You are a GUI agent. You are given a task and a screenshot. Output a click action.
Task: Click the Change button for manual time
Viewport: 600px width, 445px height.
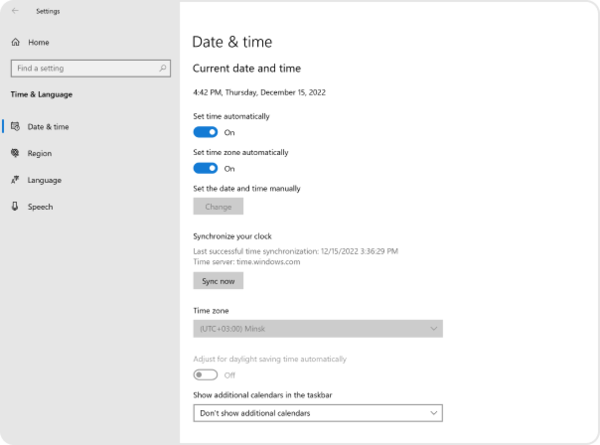(218, 207)
